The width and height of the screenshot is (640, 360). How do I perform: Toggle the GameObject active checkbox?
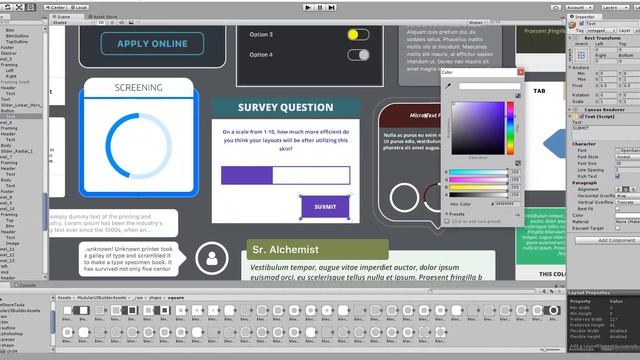(x=582, y=24)
